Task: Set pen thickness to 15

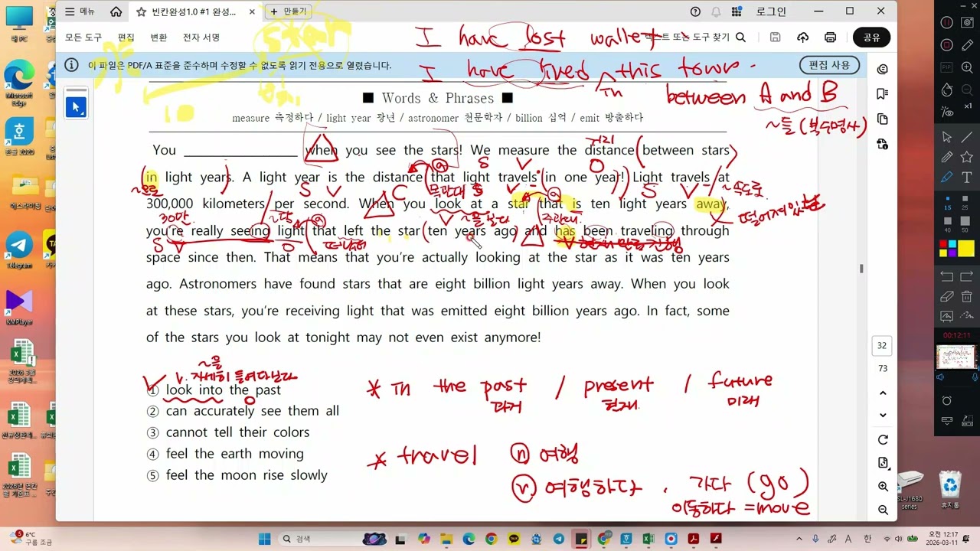Action: (947, 204)
